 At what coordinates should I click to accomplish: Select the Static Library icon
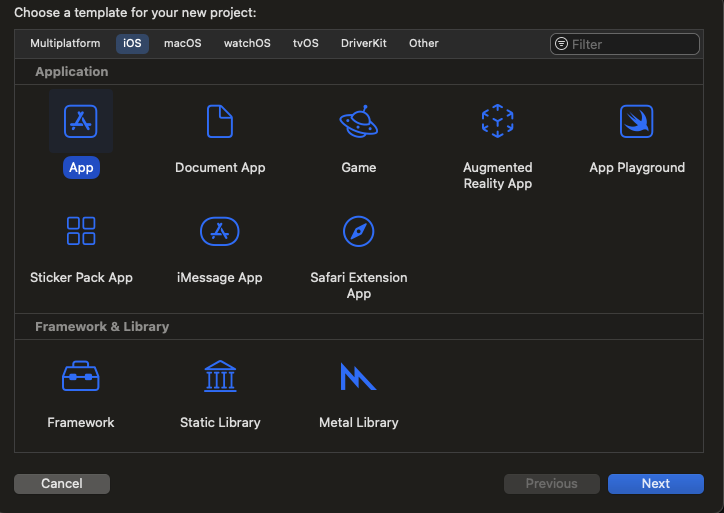pos(220,377)
